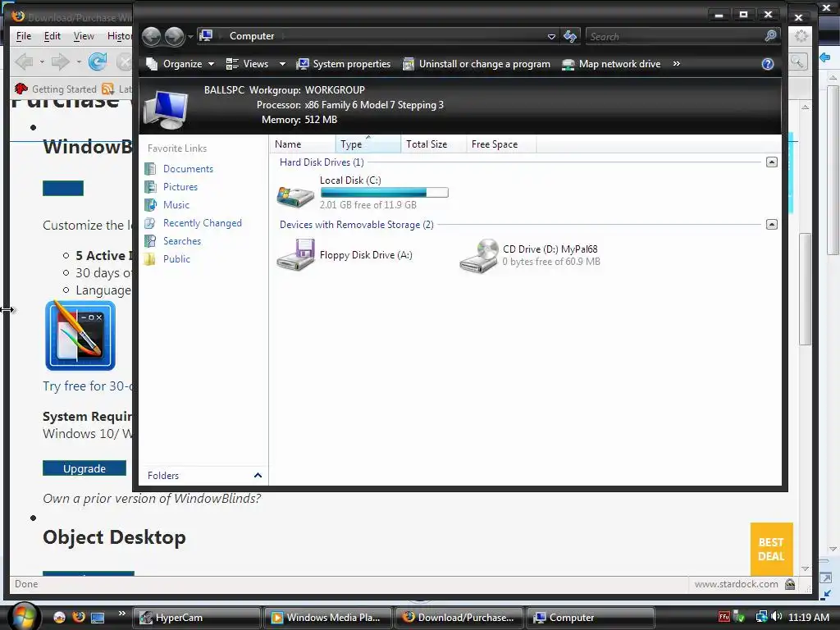Open Getting Started bookmark in Firefox
The height and width of the screenshot is (630, 840).
click(57, 89)
